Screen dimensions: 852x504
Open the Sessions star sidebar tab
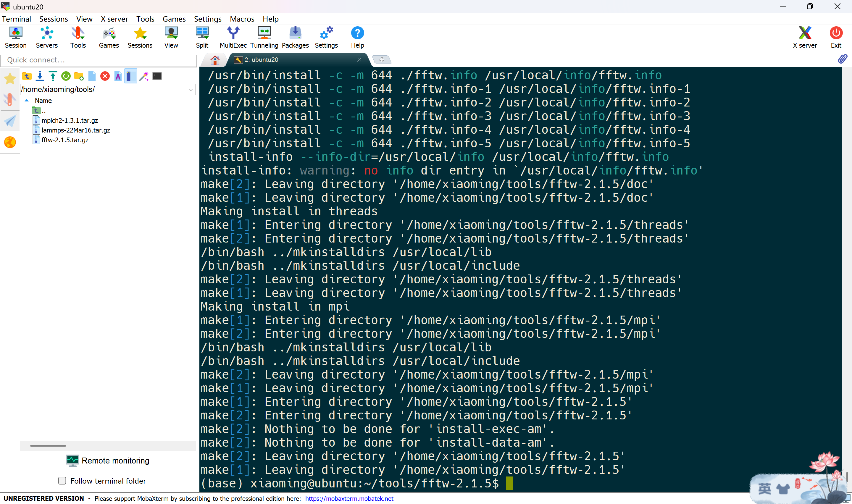click(x=10, y=79)
